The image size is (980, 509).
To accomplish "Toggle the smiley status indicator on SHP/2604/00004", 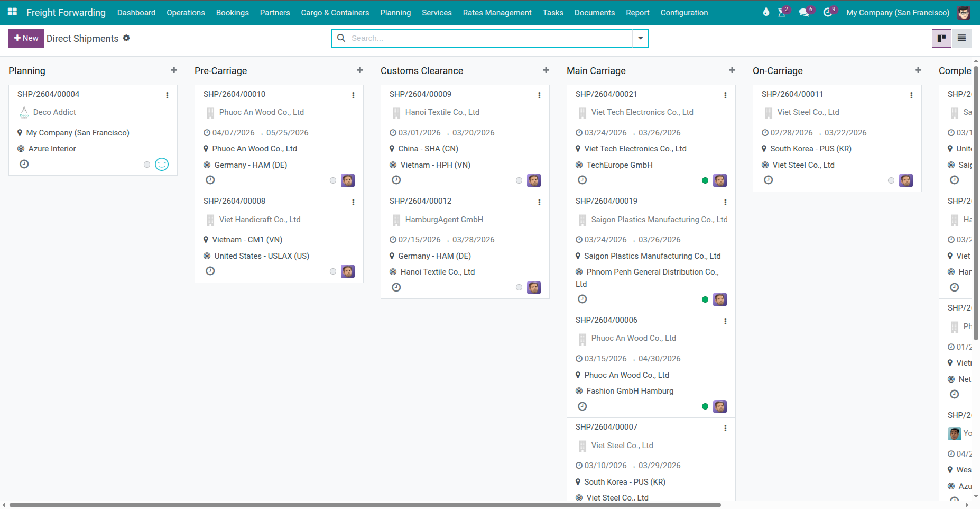I will tap(162, 165).
